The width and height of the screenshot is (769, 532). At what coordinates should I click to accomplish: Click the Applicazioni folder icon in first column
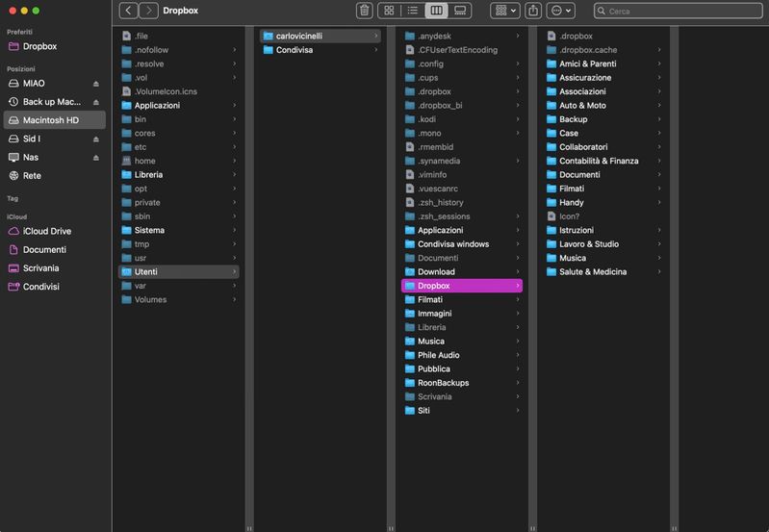tap(126, 106)
